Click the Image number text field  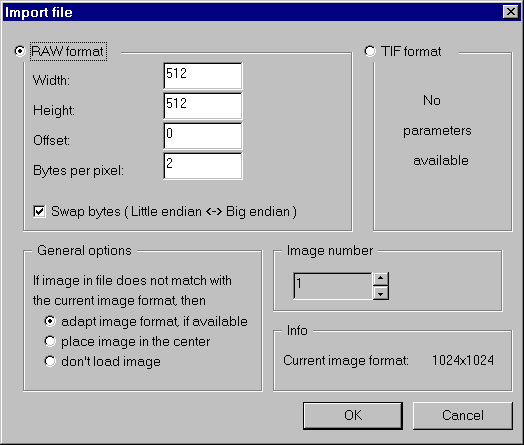point(333,286)
